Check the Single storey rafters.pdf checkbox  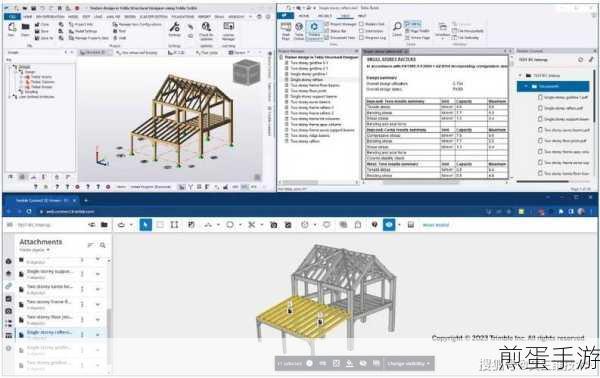click(540, 108)
